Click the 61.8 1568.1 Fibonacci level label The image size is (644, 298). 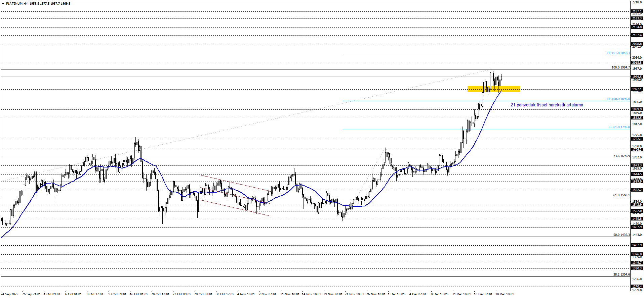tap(621, 195)
